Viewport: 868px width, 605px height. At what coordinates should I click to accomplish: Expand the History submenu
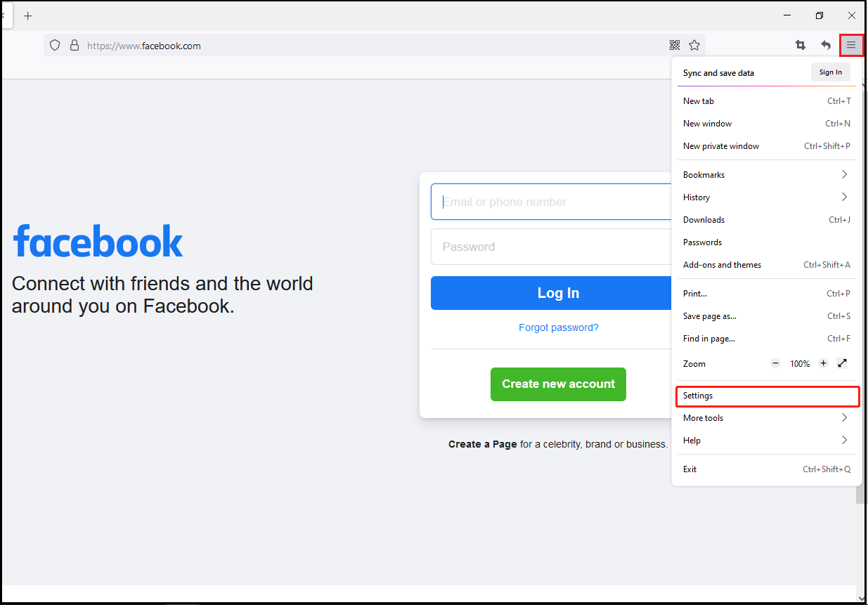click(767, 197)
